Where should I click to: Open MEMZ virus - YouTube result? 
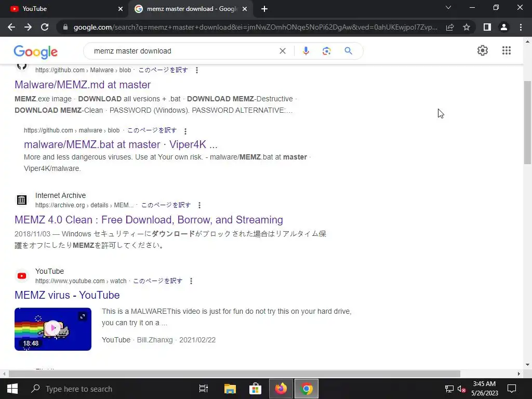pos(67,295)
